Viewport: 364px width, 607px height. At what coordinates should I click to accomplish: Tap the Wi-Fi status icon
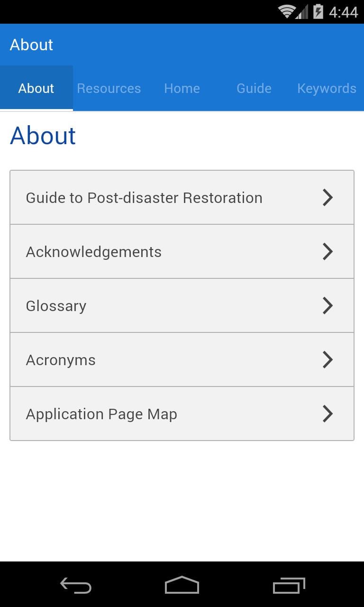click(x=287, y=11)
